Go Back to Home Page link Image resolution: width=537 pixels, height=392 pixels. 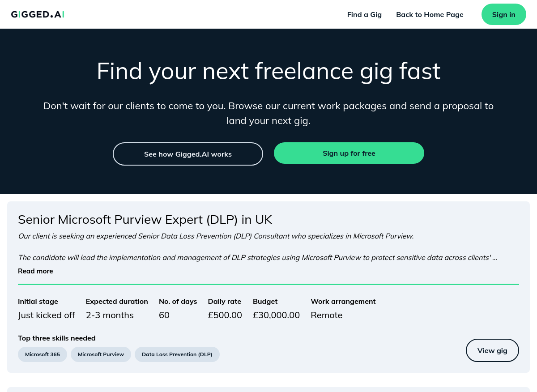(430, 14)
